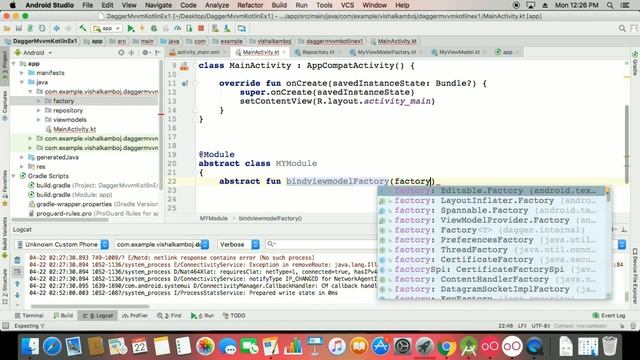This screenshot has height=360, width=640.
Task: Open Project panel settings gear
Action: pyautogui.click(x=145, y=53)
